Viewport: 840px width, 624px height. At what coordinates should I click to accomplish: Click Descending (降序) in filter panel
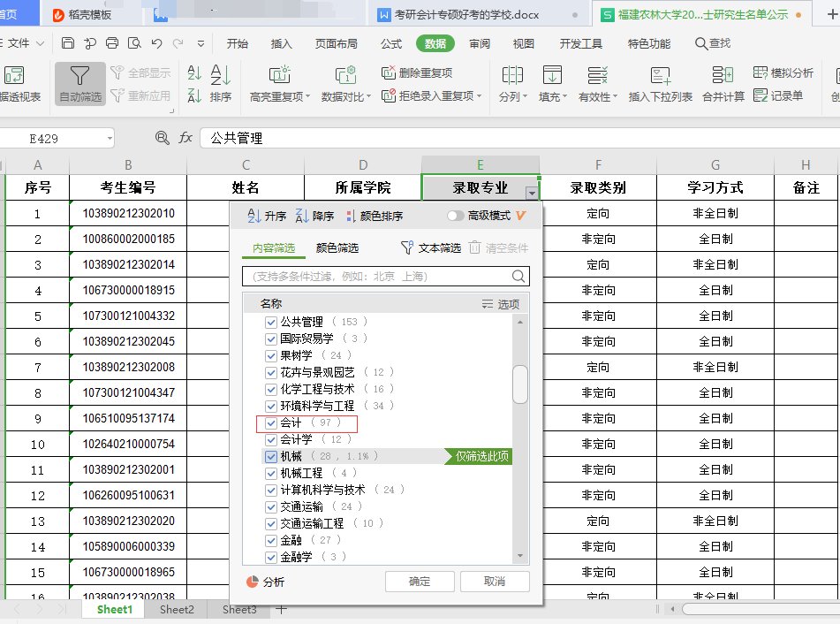(x=314, y=216)
